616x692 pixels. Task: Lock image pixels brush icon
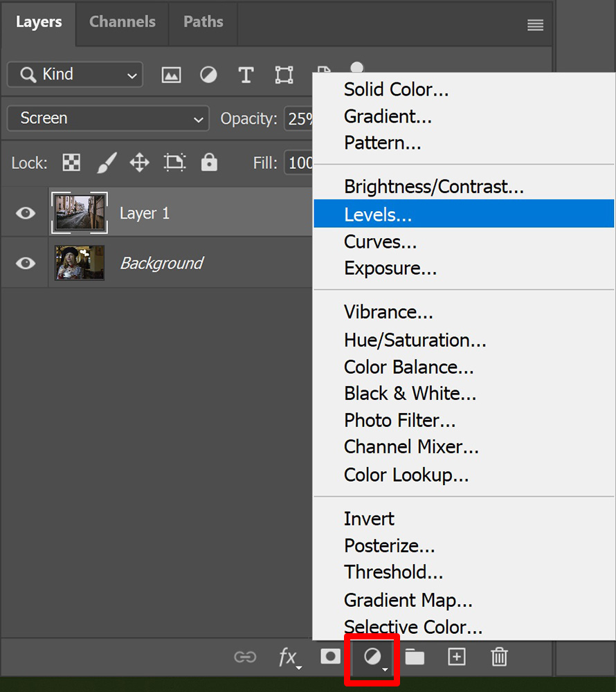pos(107,163)
